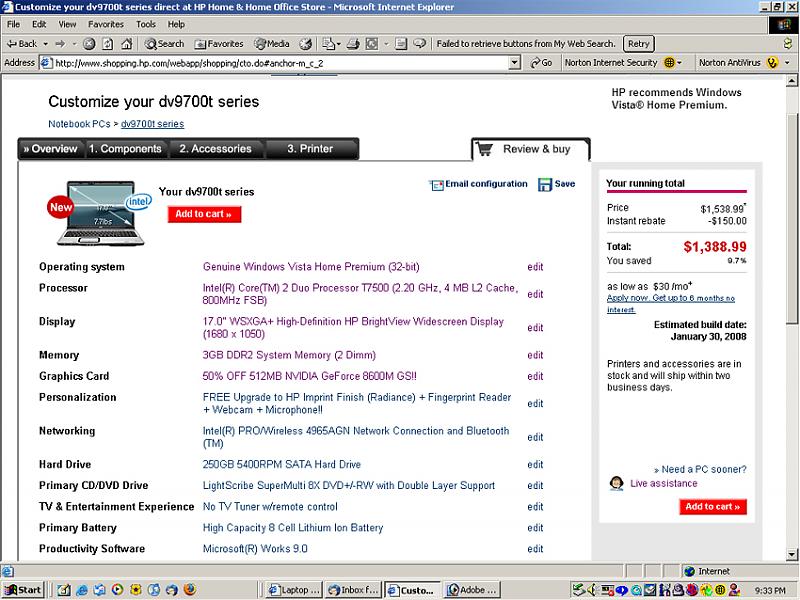Image resolution: width=800 pixels, height=600 pixels.
Task: Click the dv9700t laptop thumbnail image
Action: pyautogui.click(x=101, y=213)
